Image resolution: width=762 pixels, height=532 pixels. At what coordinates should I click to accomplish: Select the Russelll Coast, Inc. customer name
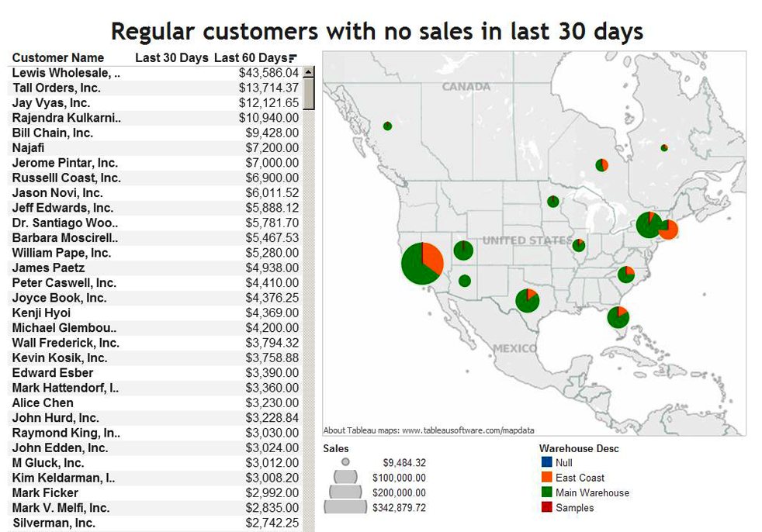click(x=67, y=178)
